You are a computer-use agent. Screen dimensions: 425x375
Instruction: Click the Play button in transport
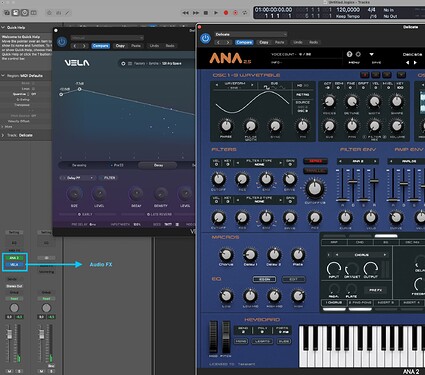216,13
